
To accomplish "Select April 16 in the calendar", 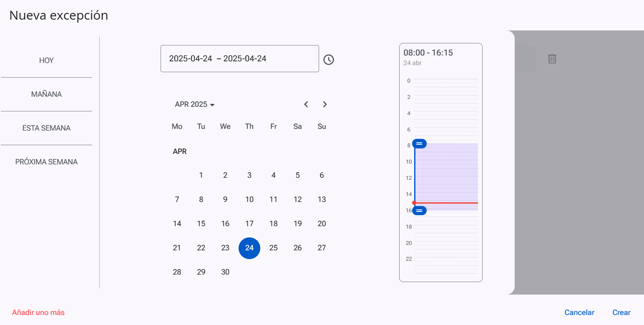I will [x=225, y=224].
